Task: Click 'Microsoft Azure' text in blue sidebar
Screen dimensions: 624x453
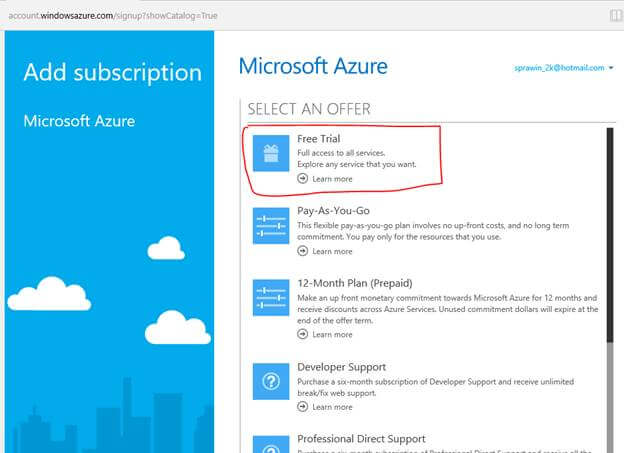Action: point(79,121)
